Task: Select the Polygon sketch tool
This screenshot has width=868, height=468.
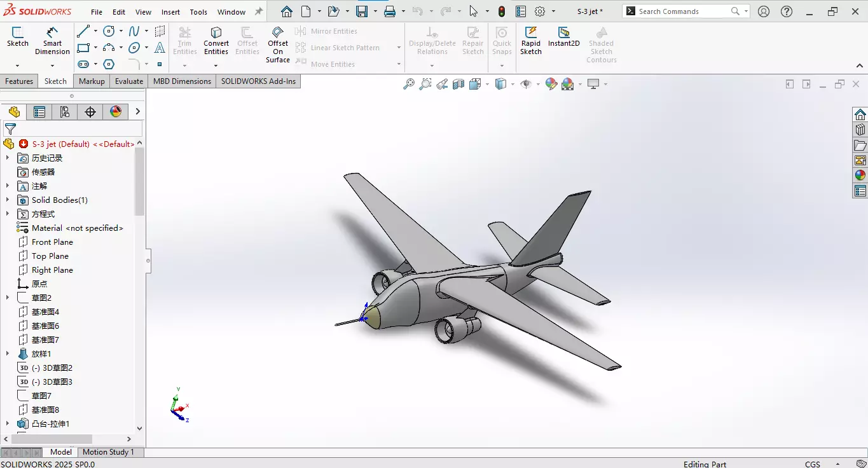Action: 109,64
